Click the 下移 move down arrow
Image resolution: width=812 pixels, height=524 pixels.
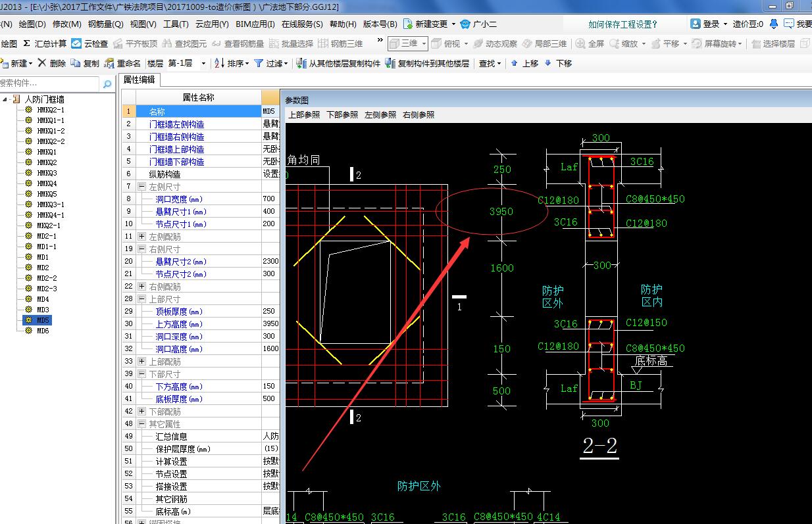coord(547,63)
